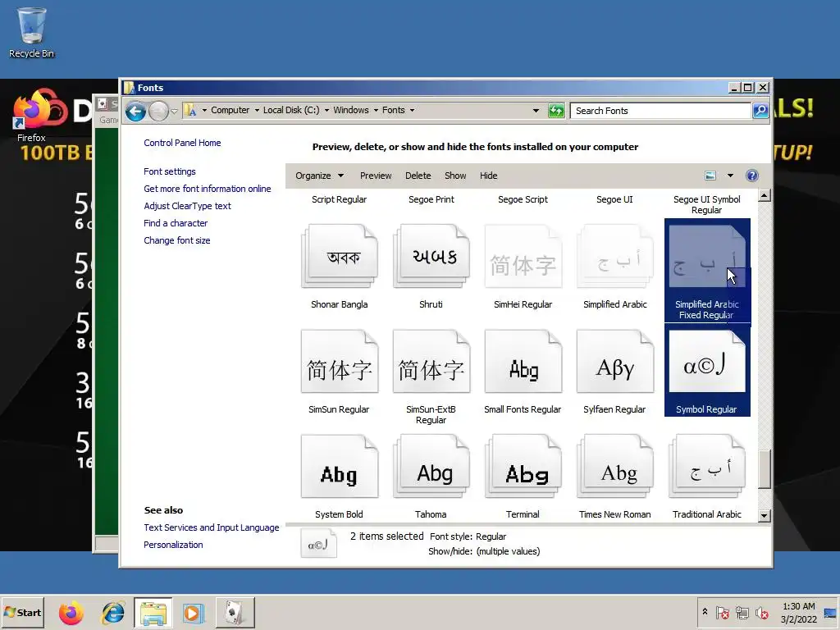Open the Firefox desktop shortcut
The height and width of the screenshot is (630, 840).
click(31, 115)
